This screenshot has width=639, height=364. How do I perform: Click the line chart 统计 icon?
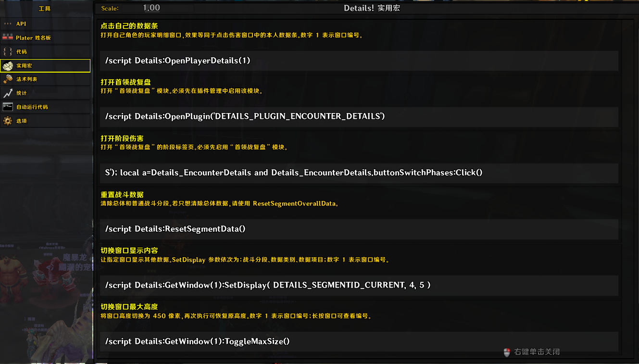(8, 93)
